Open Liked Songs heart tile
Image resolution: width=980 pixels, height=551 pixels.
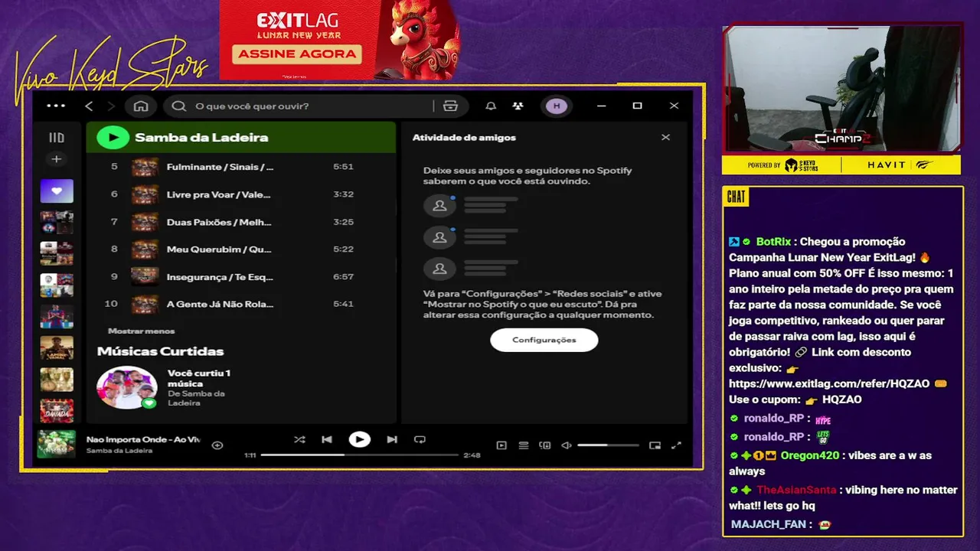(57, 191)
